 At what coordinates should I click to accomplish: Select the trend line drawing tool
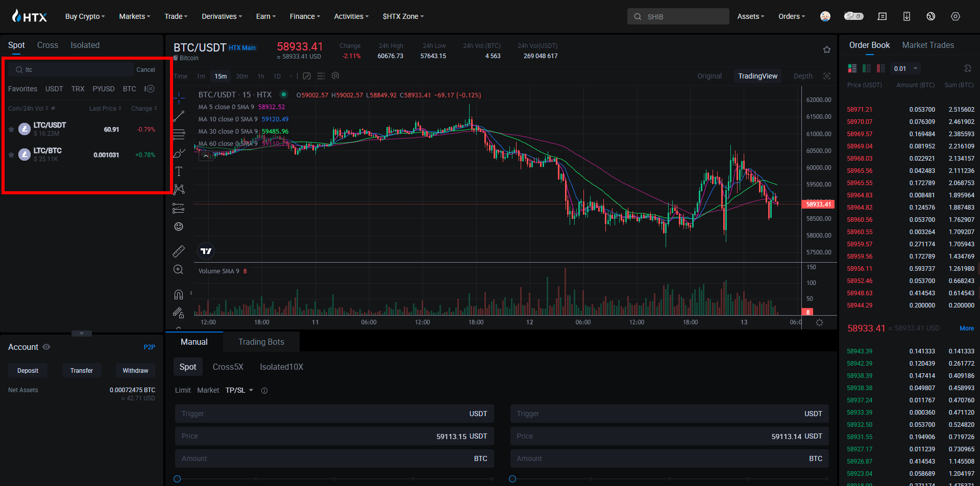click(x=179, y=116)
